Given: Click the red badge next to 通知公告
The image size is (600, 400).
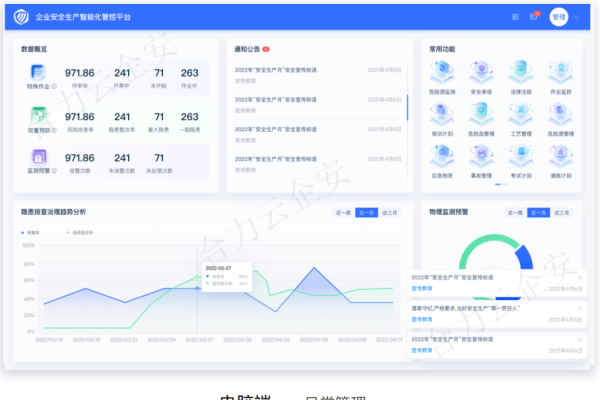Looking at the screenshot, I should [266, 49].
